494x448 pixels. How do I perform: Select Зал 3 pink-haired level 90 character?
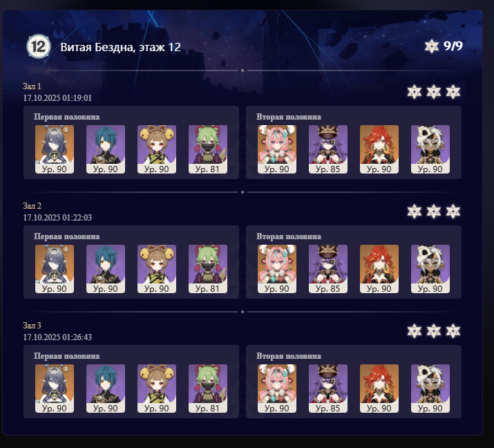pos(277,389)
